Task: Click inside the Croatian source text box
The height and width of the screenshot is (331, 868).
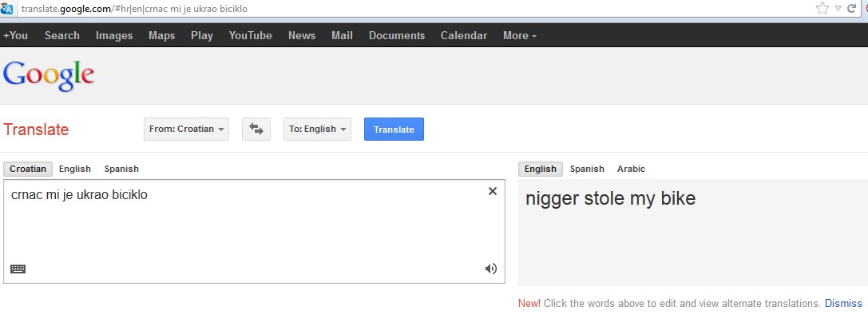Action: coord(254,231)
